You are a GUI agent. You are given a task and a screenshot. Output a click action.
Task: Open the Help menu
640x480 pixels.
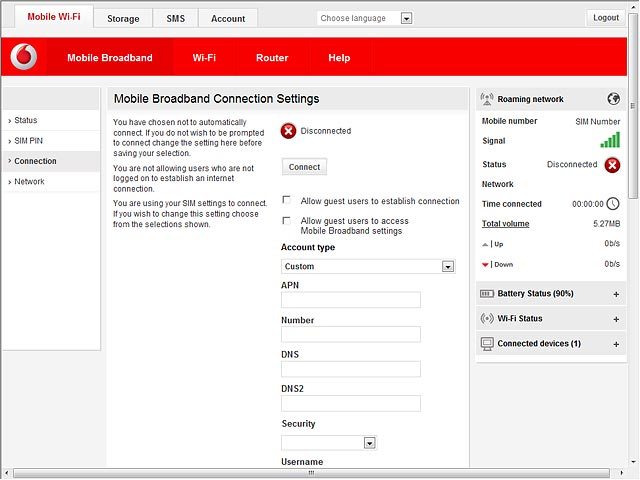(339, 58)
